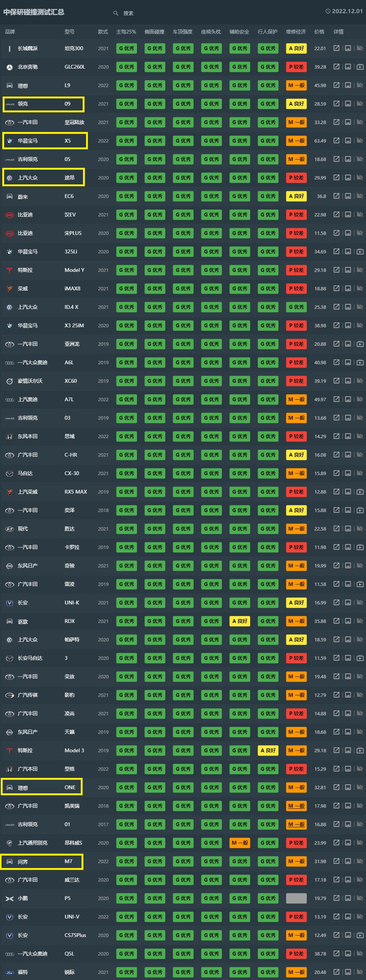
Task: Play the video icon in the Model 3 row
Action: pyautogui.click(x=360, y=751)
